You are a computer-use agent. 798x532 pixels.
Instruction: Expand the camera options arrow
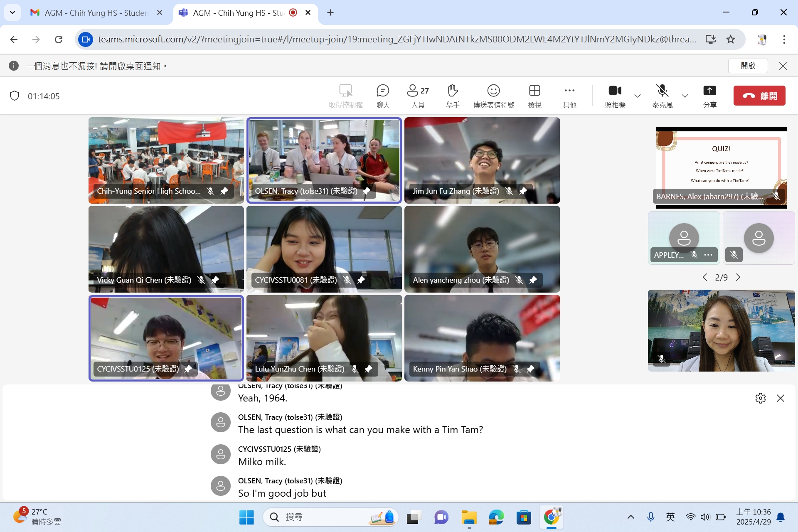638,96
